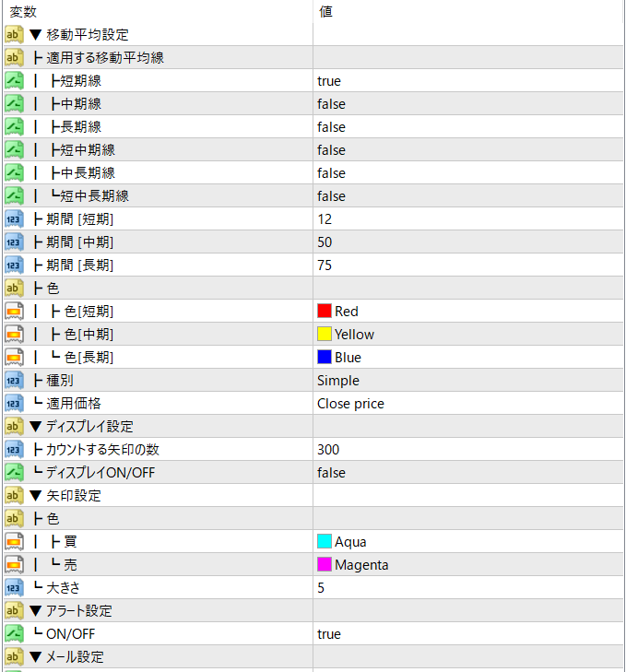Click the boolean icon beside ディスプレイON/OFF
626x672 pixels.
click(x=14, y=473)
